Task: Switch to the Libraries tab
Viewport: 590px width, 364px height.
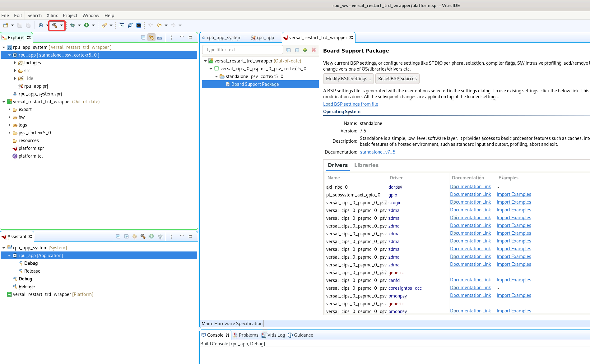Action: 366,165
